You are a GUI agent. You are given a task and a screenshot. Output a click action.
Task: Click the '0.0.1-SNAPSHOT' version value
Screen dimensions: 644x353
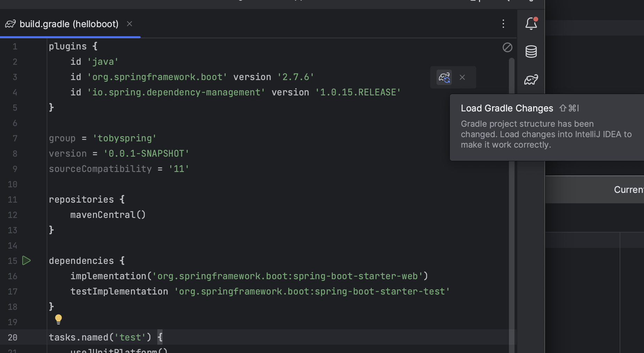146,154
